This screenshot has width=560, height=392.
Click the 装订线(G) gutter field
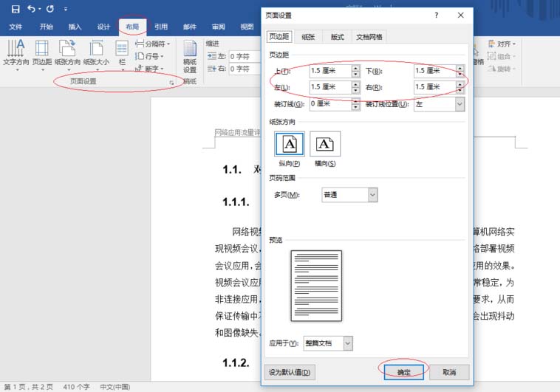(x=330, y=104)
